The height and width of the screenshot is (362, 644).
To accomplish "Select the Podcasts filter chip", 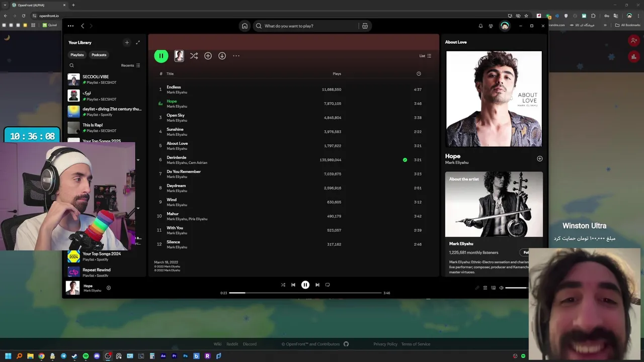I will [x=99, y=55].
